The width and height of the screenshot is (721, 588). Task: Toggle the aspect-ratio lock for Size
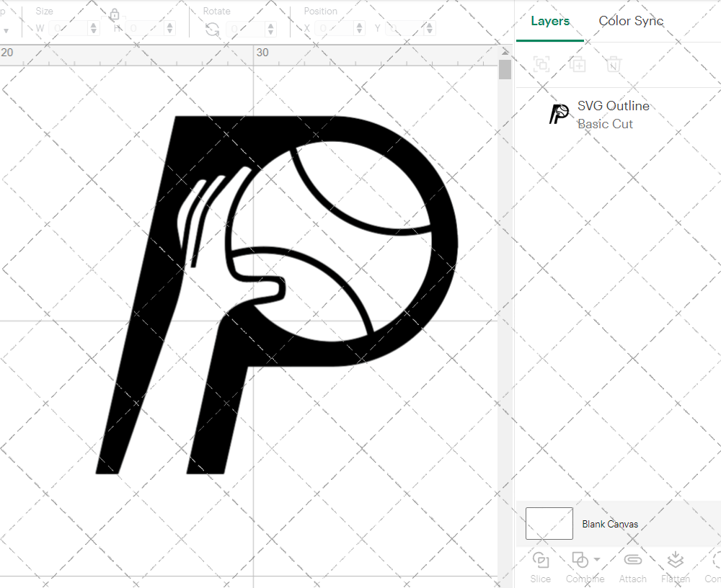point(115,14)
